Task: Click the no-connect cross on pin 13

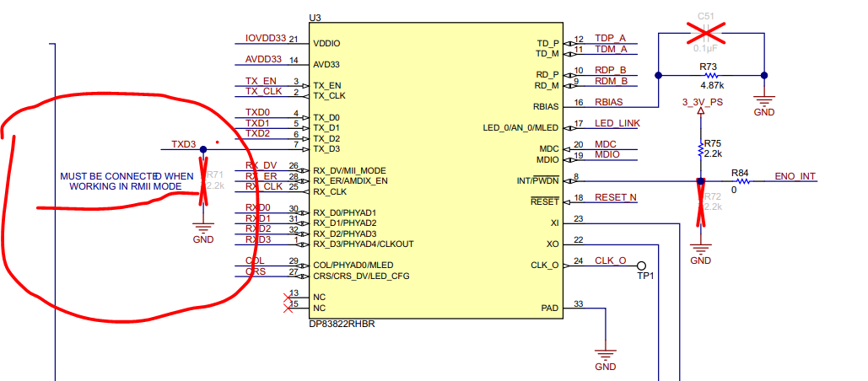Action: click(x=288, y=298)
